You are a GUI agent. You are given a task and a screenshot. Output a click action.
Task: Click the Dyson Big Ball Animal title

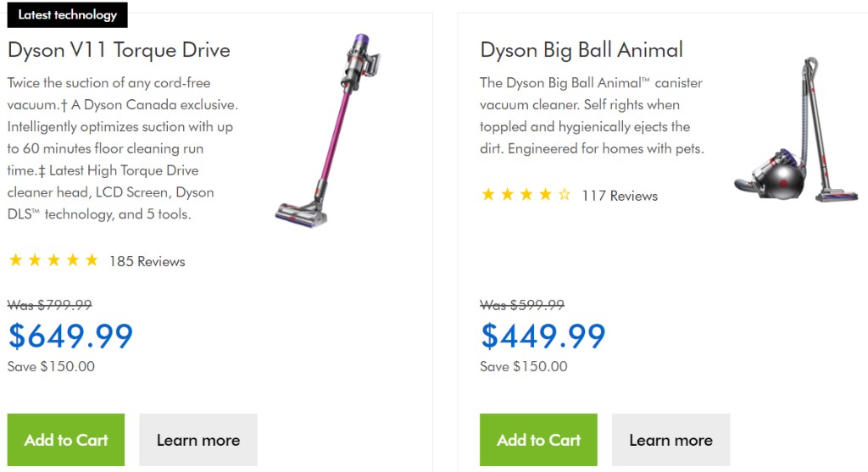[581, 50]
